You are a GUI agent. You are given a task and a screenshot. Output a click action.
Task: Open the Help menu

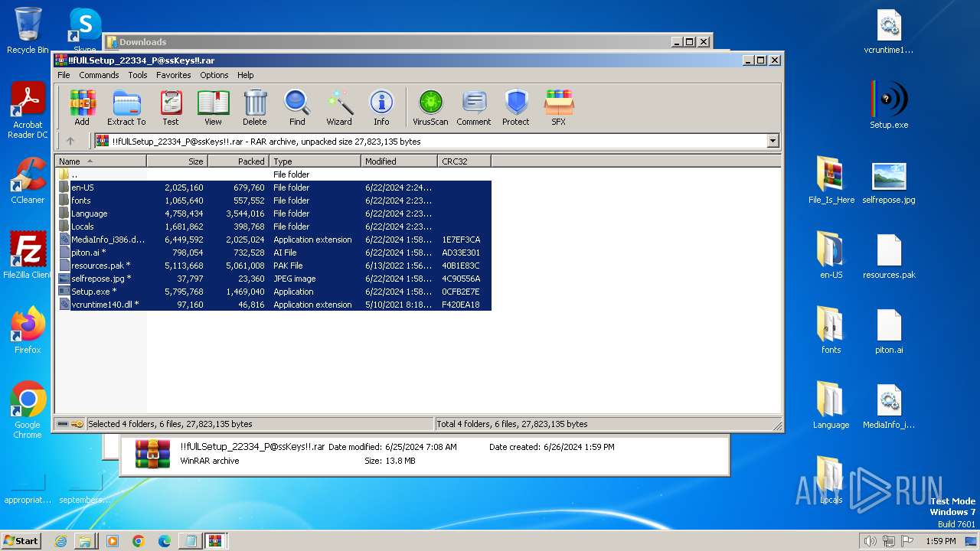[245, 75]
